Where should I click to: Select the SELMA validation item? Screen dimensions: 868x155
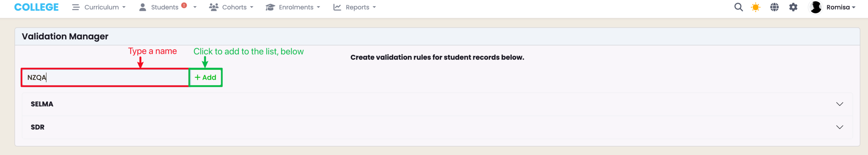[42, 104]
